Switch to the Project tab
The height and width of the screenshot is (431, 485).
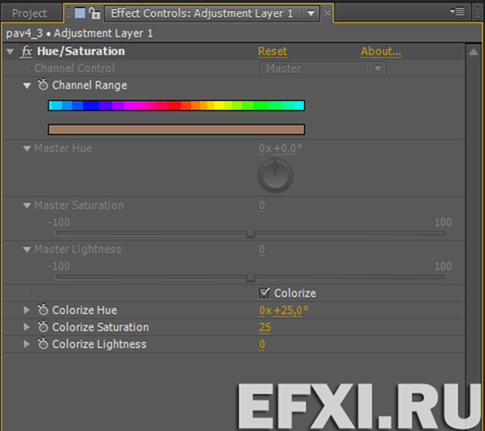coord(29,13)
